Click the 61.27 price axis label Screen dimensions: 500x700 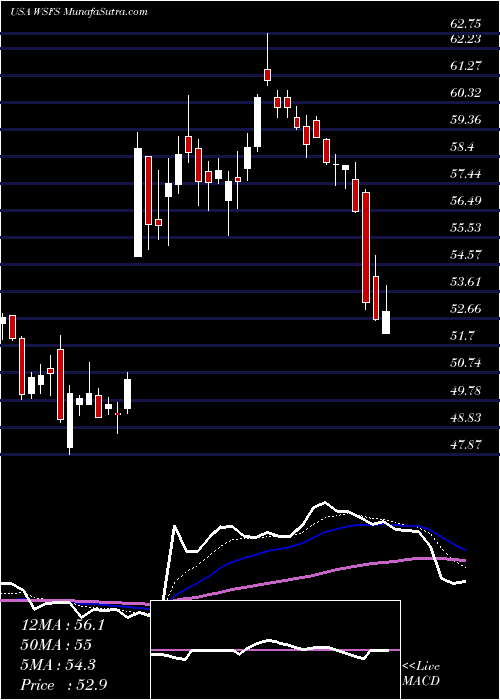tap(465, 66)
